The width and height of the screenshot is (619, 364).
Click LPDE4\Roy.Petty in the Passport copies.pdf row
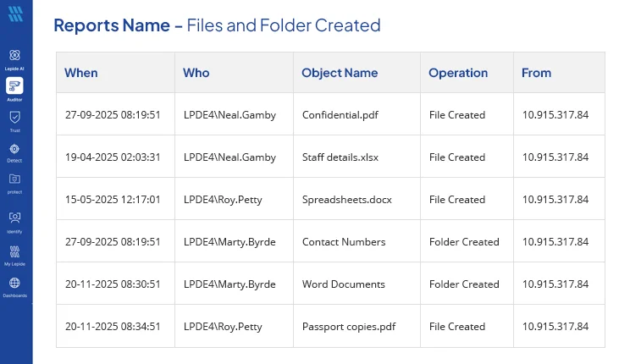coord(223,327)
